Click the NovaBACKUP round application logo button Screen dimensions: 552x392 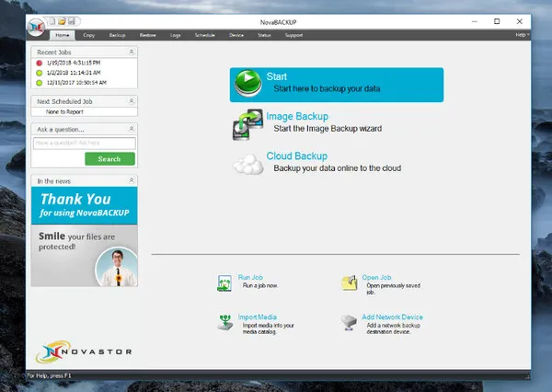coord(36,27)
